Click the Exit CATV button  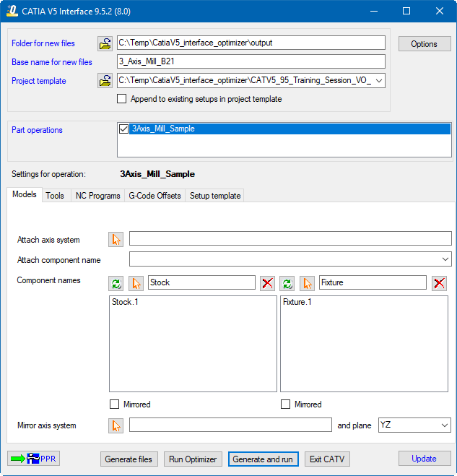tap(327, 459)
